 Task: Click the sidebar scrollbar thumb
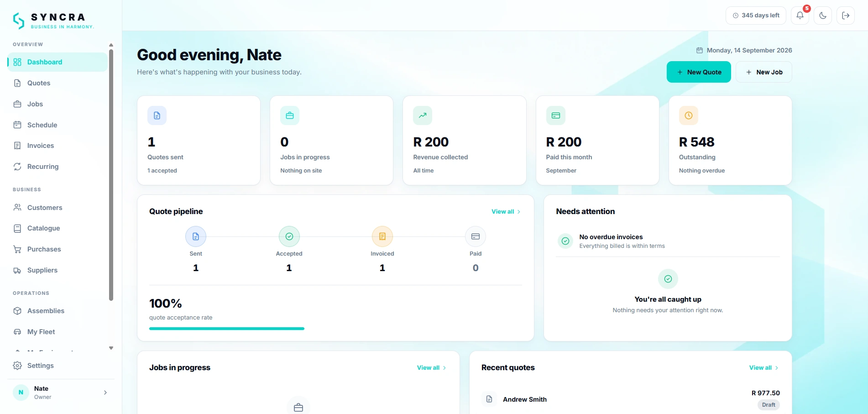pos(111,175)
